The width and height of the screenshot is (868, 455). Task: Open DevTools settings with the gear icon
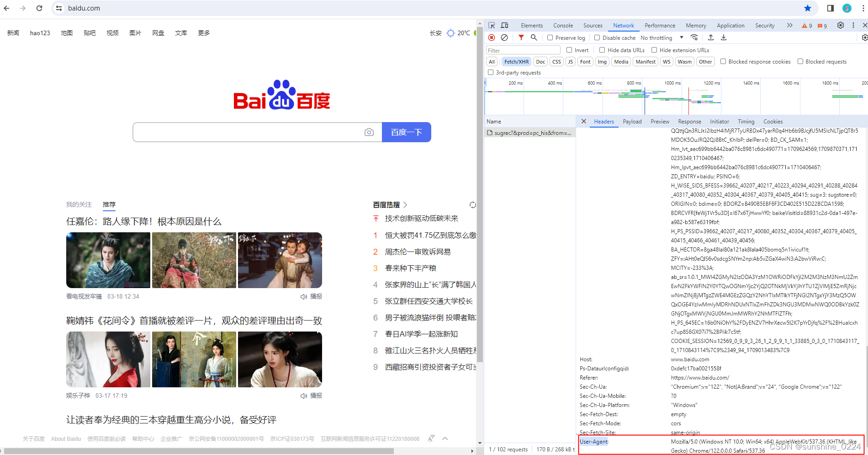(840, 25)
